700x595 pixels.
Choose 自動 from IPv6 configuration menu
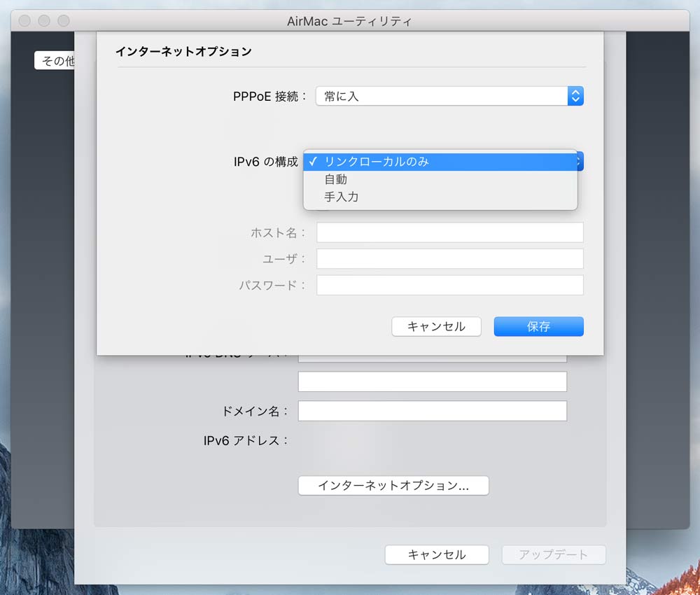point(440,179)
